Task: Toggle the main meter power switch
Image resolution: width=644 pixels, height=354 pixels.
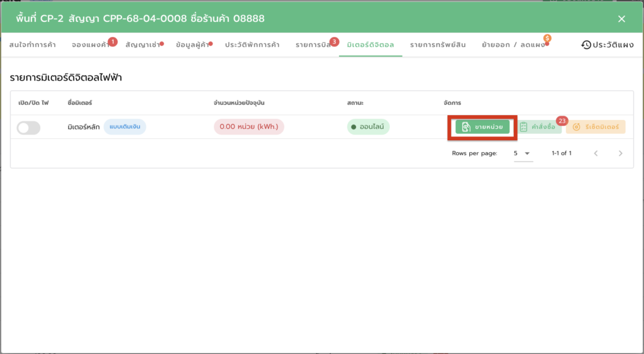Action: 28,128
